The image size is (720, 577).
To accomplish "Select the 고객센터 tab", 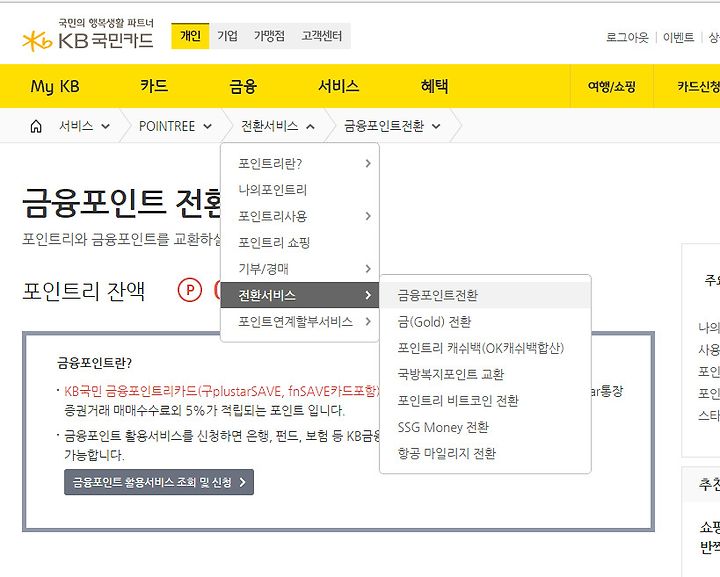I will [322, 36].
